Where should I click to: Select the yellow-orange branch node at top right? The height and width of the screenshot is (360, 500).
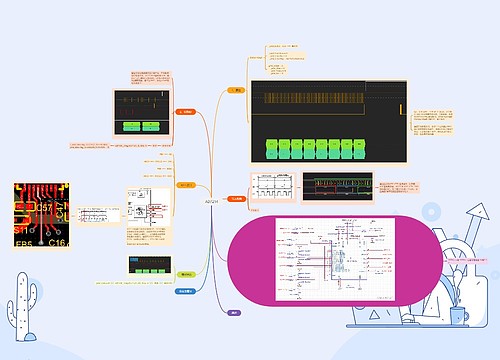236,90
